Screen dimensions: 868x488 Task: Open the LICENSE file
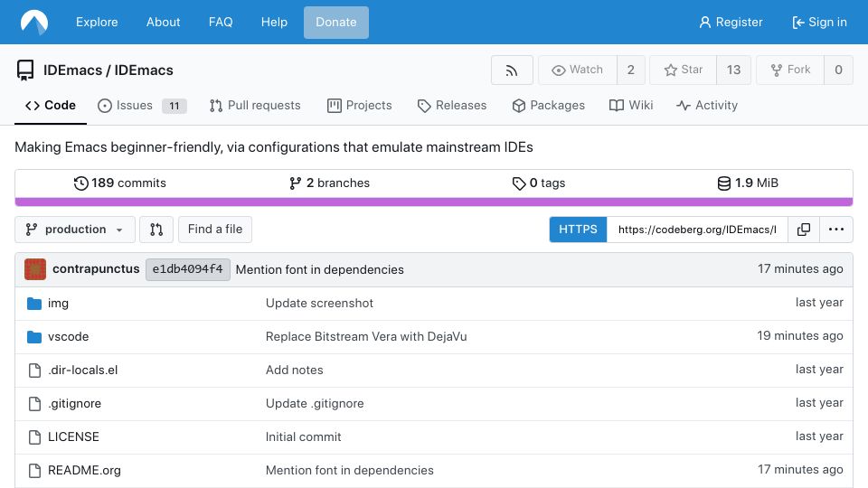[73, 437]
